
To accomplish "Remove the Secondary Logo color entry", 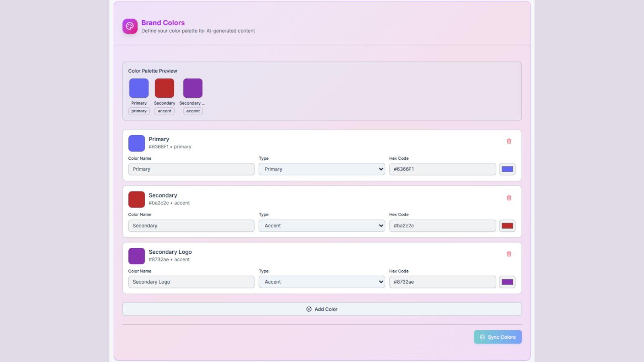I will tap(509, 254).
